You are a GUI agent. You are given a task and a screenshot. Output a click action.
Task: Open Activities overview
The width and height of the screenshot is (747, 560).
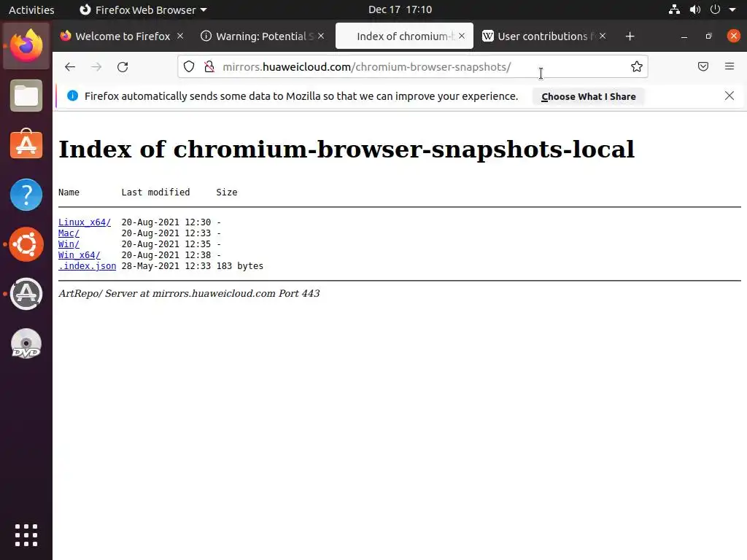[31, 9]
